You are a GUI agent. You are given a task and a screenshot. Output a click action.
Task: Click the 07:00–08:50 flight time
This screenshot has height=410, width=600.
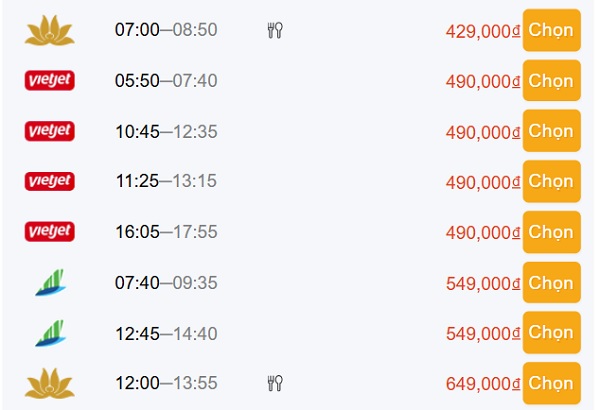tap(166, 30)
